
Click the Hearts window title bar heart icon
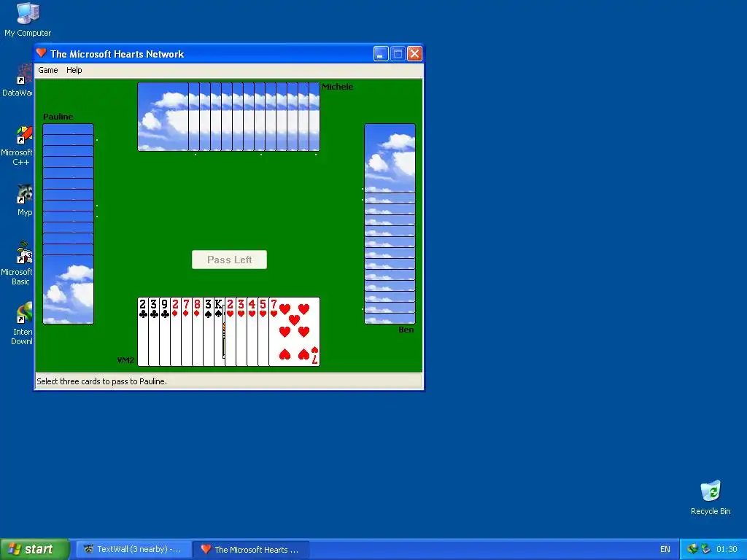[x=42, y=53]
